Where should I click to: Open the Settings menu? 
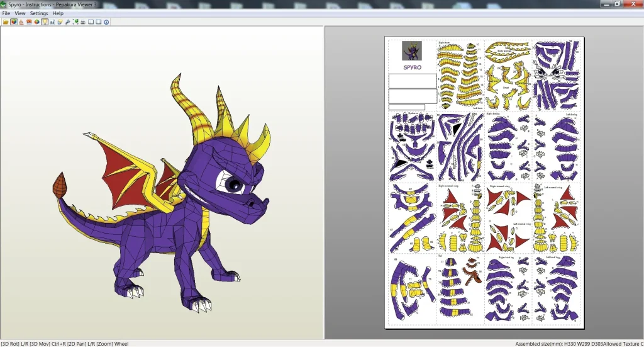pyautogui.click(x=39, y=13)
